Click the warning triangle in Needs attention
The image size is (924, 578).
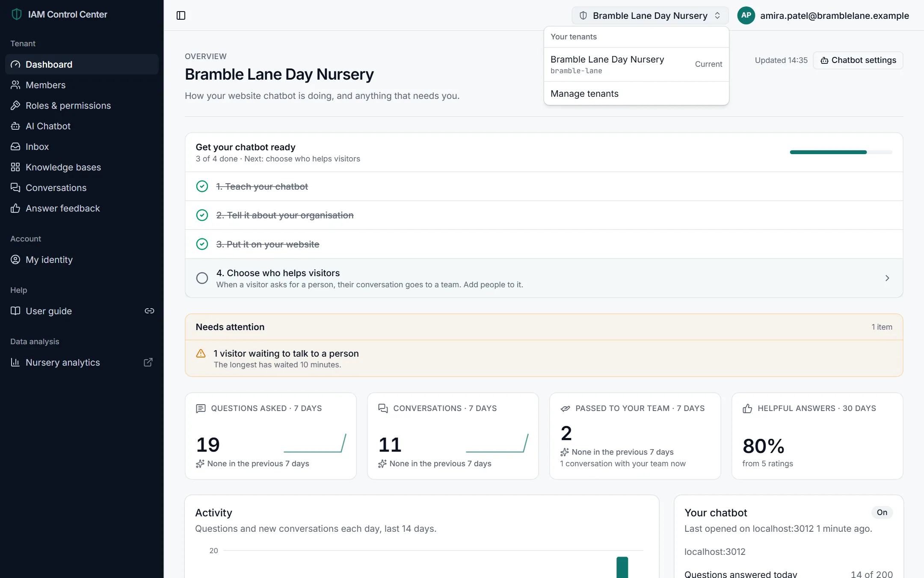(x=201, y=354)
